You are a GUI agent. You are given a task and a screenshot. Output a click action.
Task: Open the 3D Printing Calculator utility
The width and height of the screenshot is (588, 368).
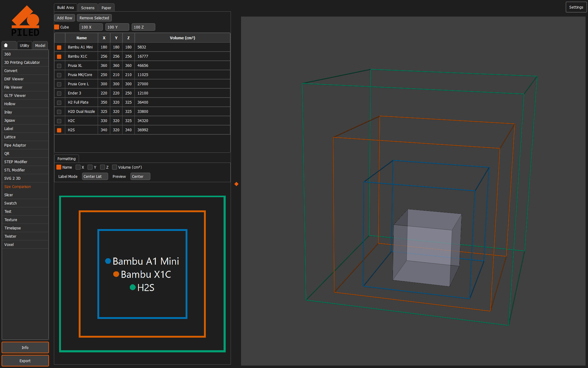point(25,62)
